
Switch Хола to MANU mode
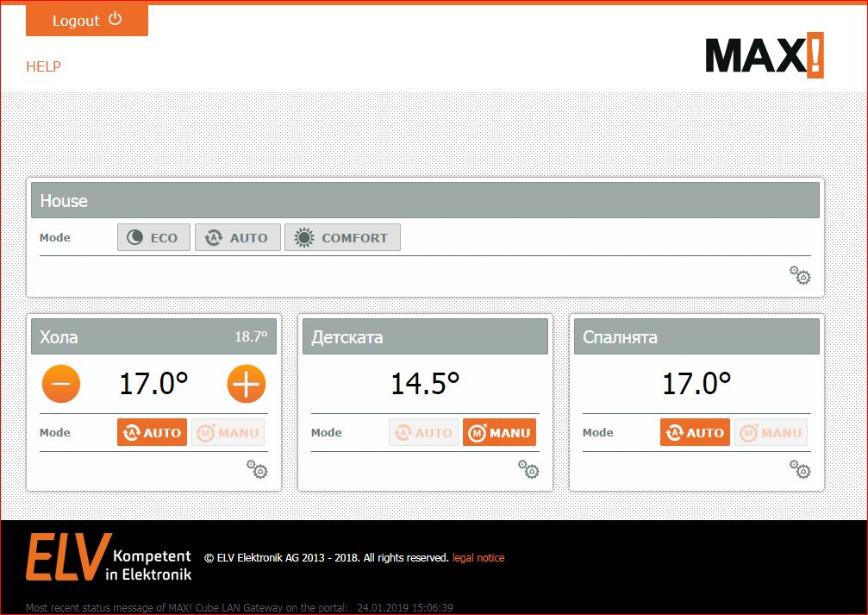click(228, 433)
